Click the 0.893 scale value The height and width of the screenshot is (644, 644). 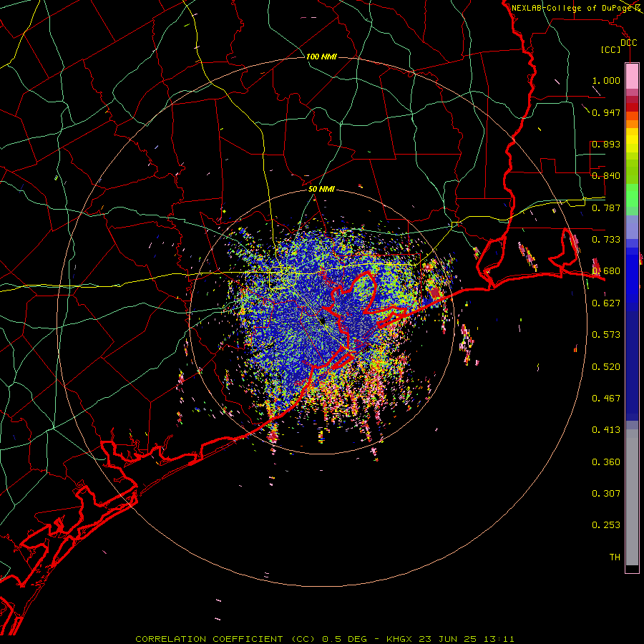tap(606, 144)
